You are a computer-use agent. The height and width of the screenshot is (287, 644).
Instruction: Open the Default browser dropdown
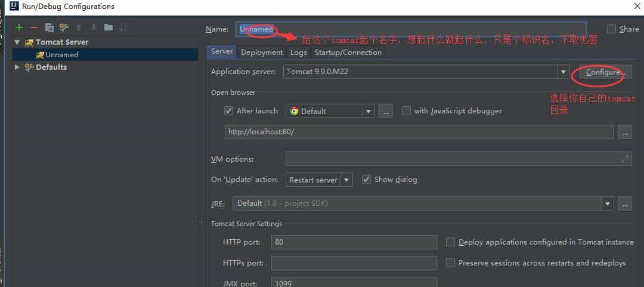tap(369, 111)
